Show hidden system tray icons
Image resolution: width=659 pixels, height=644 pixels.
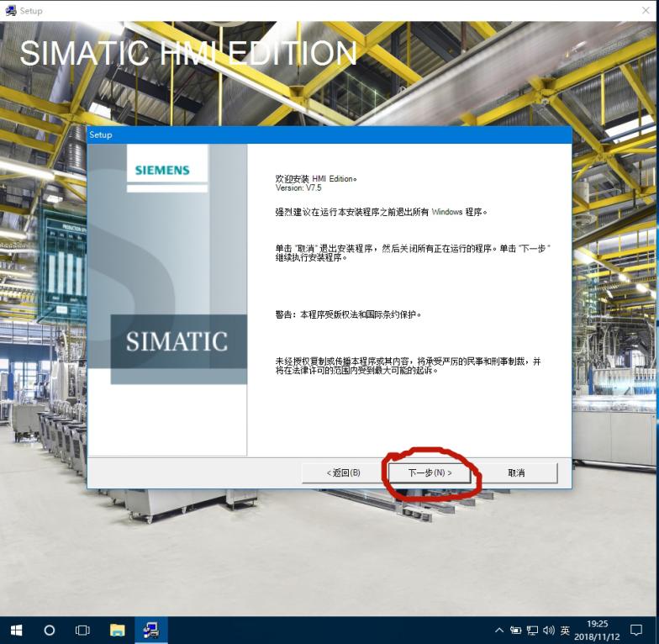pos(499,631)
